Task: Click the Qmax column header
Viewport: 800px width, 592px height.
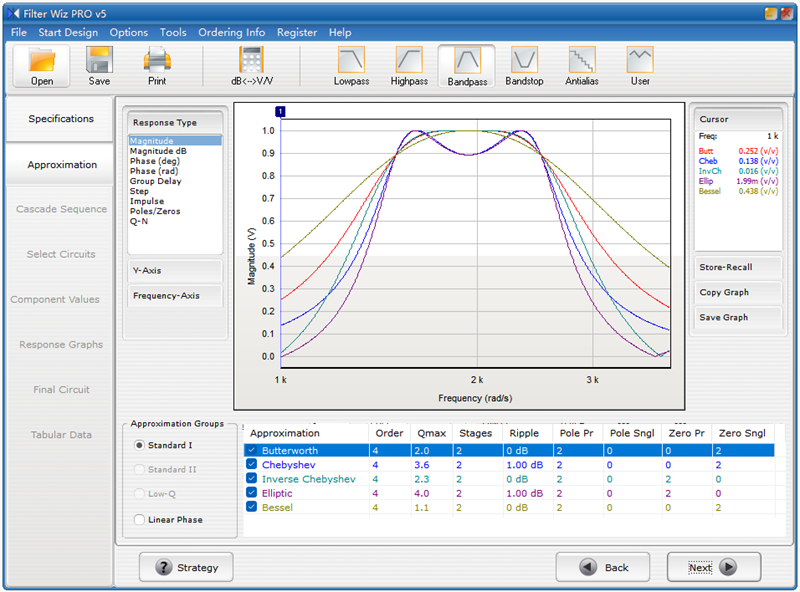Action: click(x=431, y=433)
